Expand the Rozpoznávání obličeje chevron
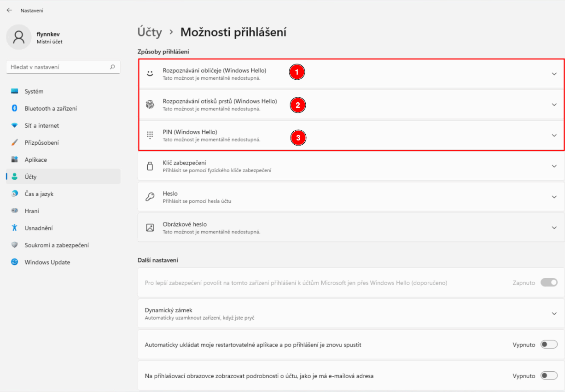The width and height of the screenshot is (565, 392). click(x=554, y=74)
